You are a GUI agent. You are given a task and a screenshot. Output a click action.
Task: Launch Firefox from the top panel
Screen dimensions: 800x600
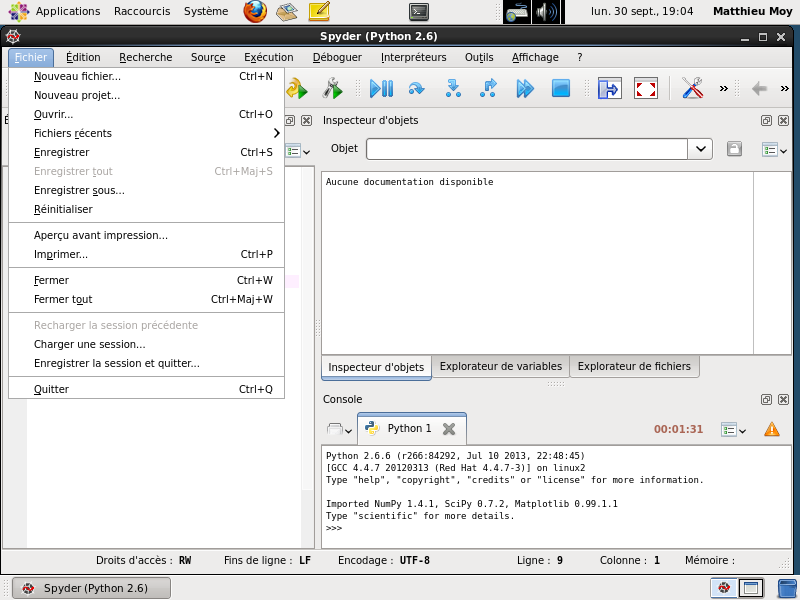coord(255,11)
